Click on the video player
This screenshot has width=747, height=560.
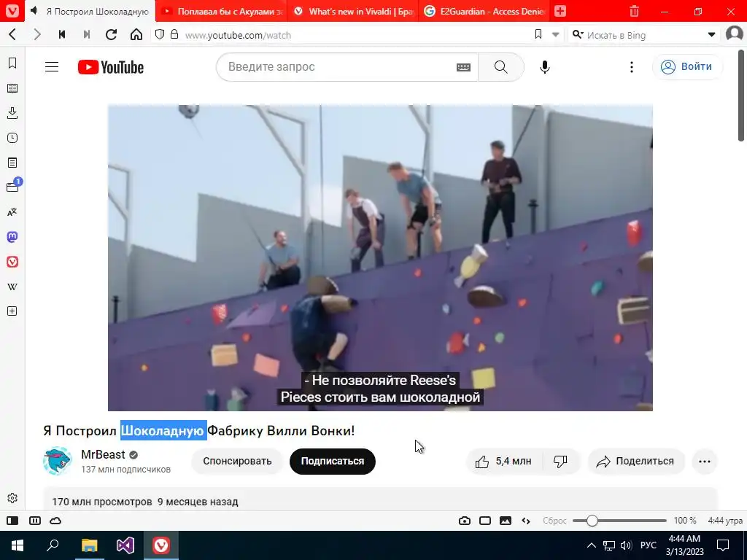tap(380, 257)
